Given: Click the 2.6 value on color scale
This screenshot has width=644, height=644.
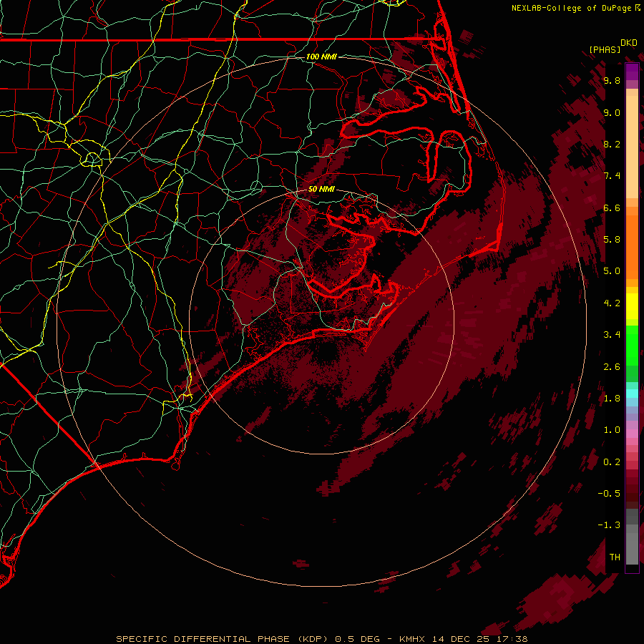Looking at the screenshot, I should click(x=612, y=367).
